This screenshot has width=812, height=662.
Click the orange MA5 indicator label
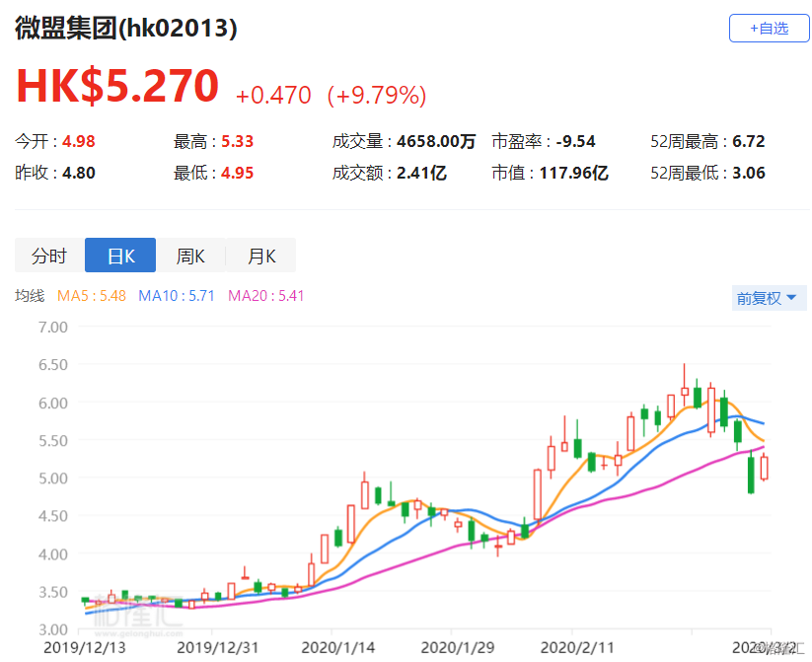pyautogui.click(x=92, y=295)
